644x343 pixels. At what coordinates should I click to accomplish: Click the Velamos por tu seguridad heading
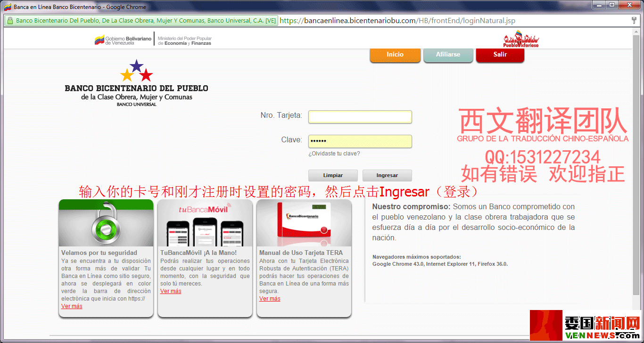click(x=99, y=253)
